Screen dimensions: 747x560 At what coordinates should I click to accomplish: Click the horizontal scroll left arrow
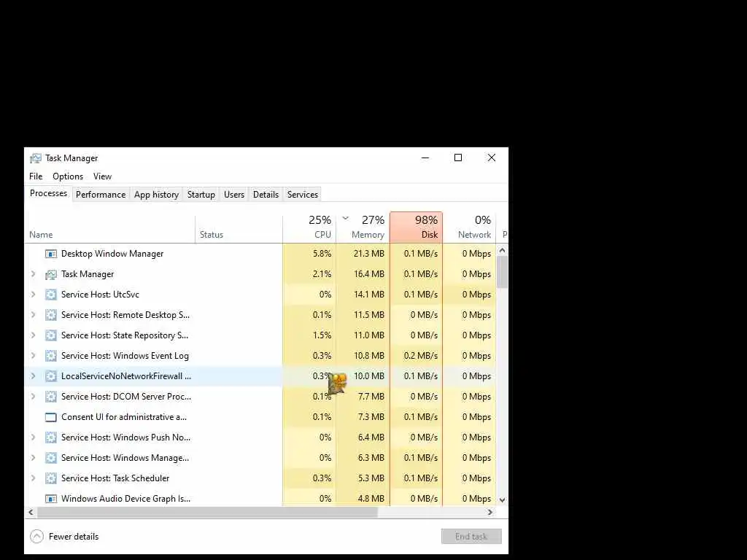point(31,513)
